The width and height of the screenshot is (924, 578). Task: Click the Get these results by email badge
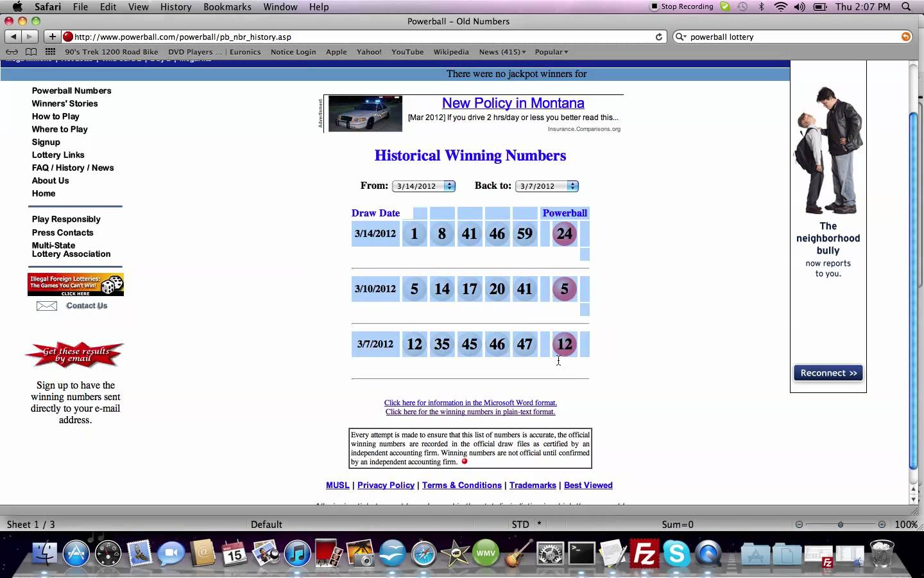coord(75,355)
